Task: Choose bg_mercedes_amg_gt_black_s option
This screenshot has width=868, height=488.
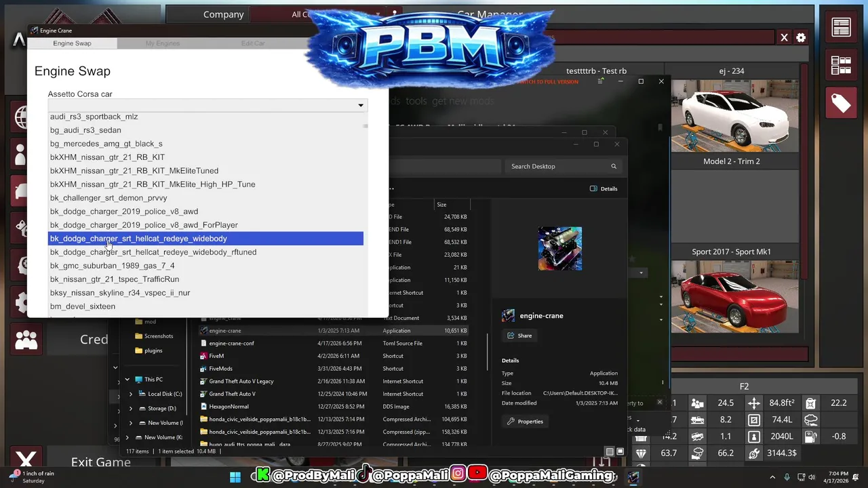Action: 205,144
